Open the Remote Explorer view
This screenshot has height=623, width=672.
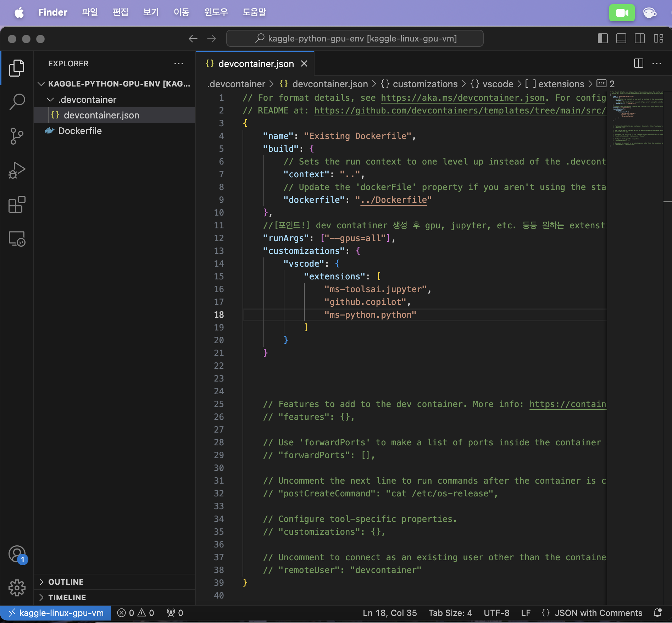click(x=17, y=238)
